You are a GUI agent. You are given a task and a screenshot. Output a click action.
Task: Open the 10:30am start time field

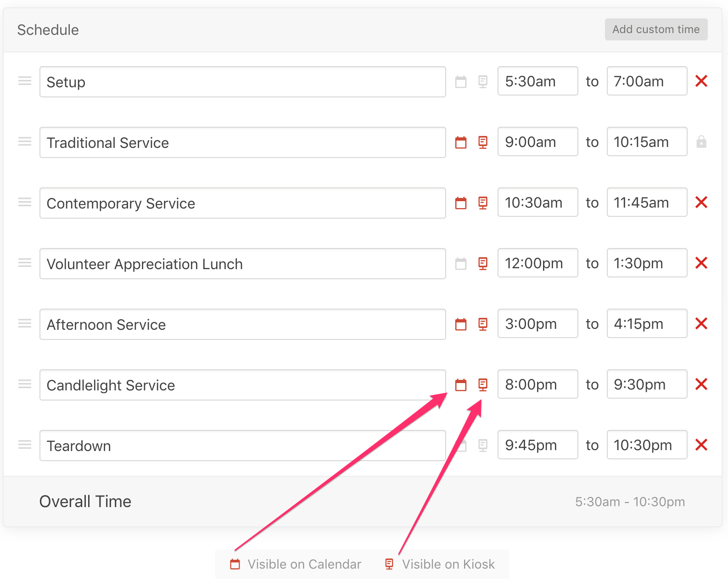[538, 202]
